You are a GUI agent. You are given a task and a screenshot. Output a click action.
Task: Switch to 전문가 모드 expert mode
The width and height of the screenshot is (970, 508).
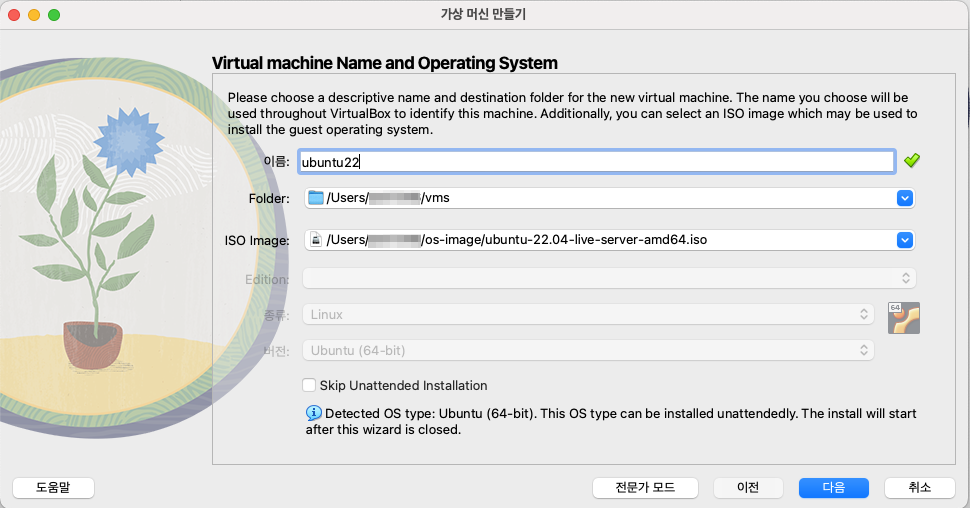pos(645,488)
